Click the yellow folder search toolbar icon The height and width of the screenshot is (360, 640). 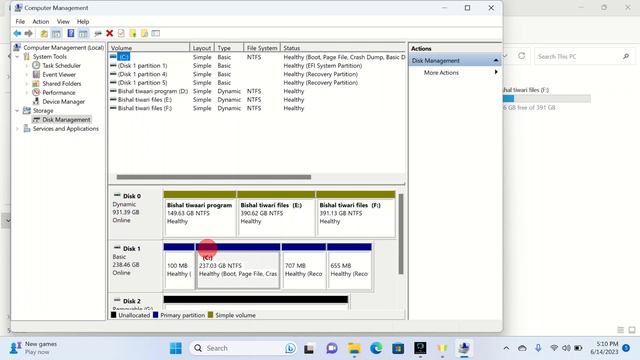pos(144,33)
